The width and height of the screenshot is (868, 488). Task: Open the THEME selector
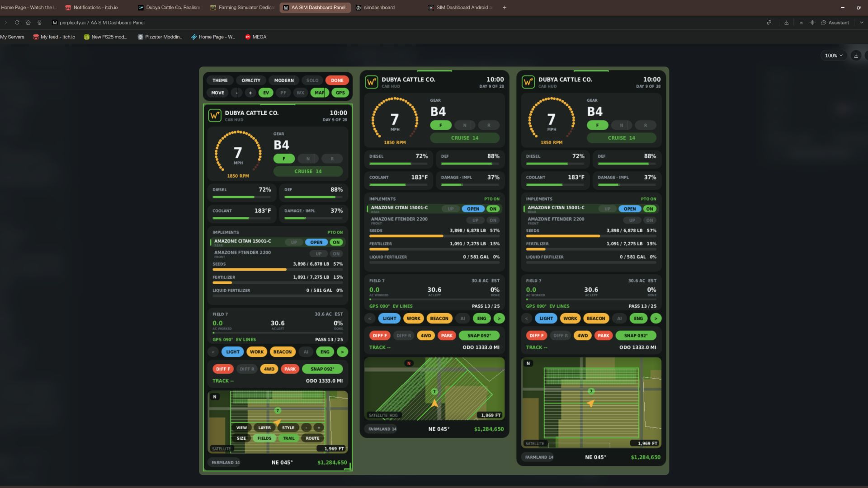[x=220, y=80]
